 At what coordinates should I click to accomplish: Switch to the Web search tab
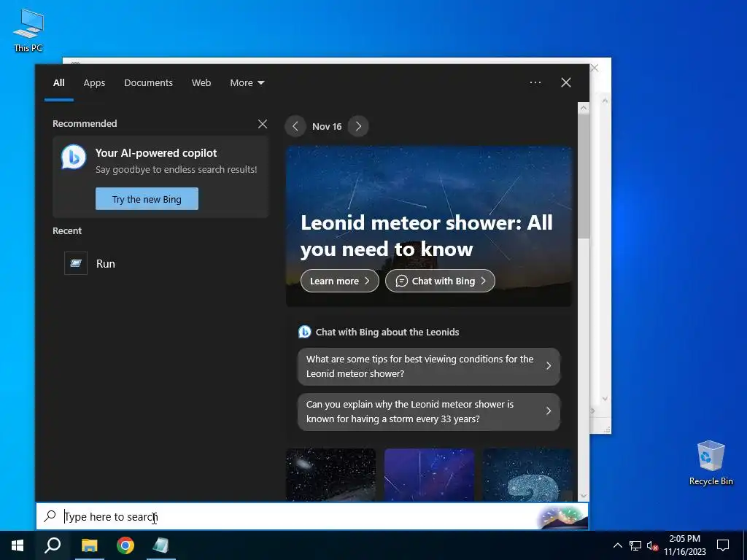[x=201, y=83]
